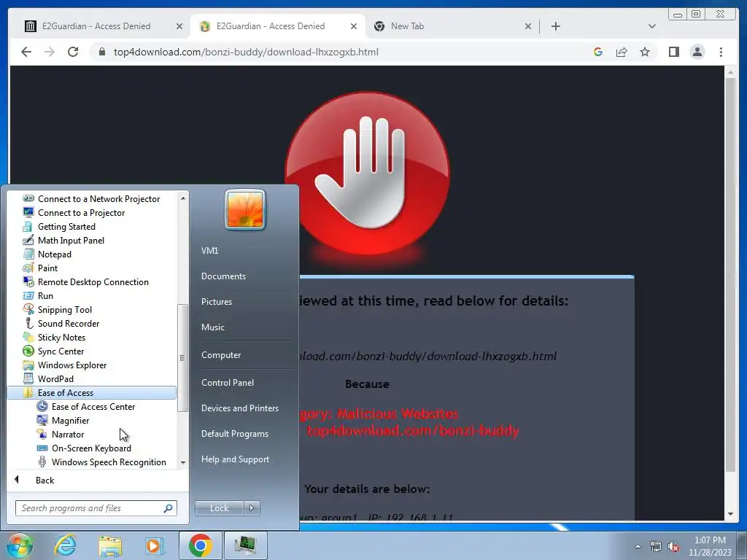Expand the shutdown options arrow next to Lock

[x=252, y=508]
